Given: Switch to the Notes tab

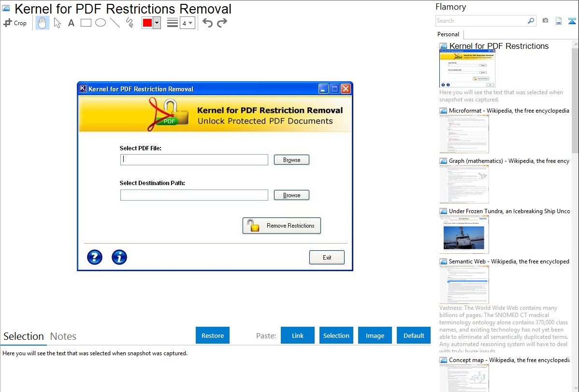Looking at the screenshot, I should pyautogui.click(x=63, y=336).
